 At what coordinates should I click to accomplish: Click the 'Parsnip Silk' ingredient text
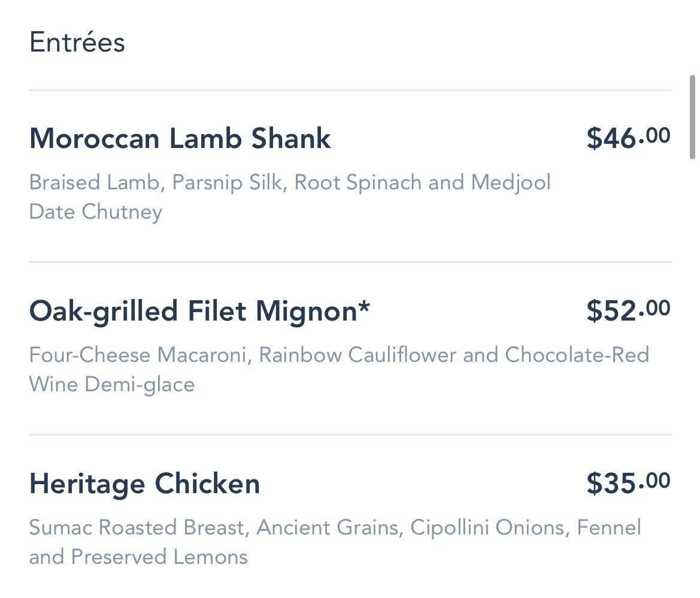pyautogui.click(x=226, y=183)
